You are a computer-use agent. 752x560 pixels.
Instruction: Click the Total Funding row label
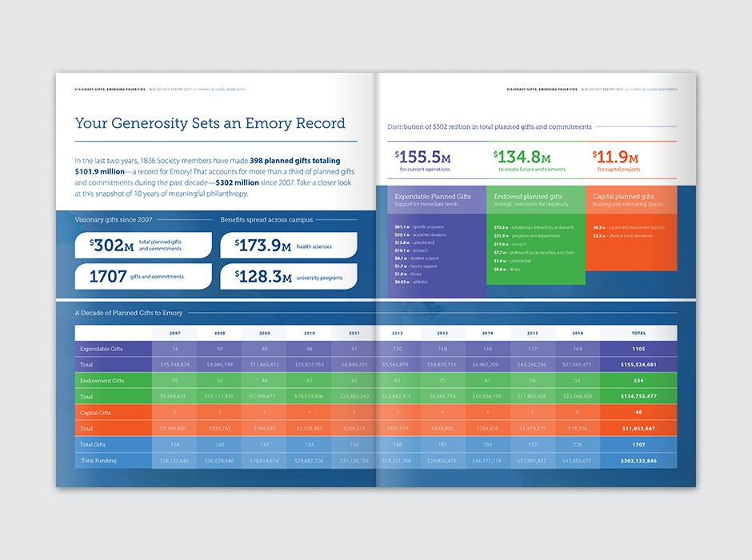tap(99, 461)
